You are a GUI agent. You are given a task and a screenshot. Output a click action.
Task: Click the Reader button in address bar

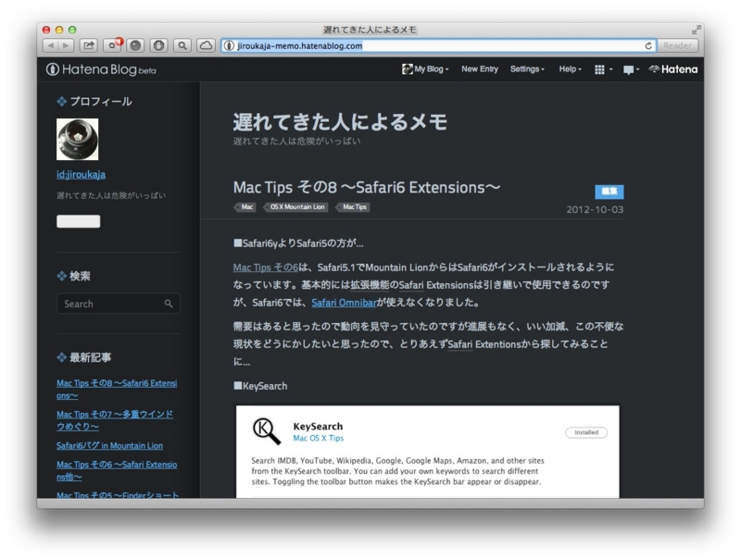pos(677,45)
